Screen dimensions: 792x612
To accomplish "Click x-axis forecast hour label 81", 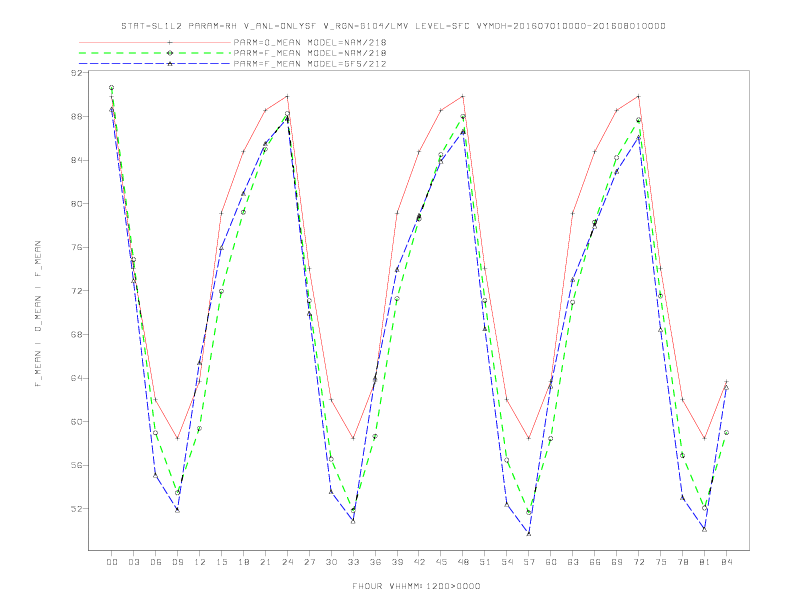I will tap(705, 562).
